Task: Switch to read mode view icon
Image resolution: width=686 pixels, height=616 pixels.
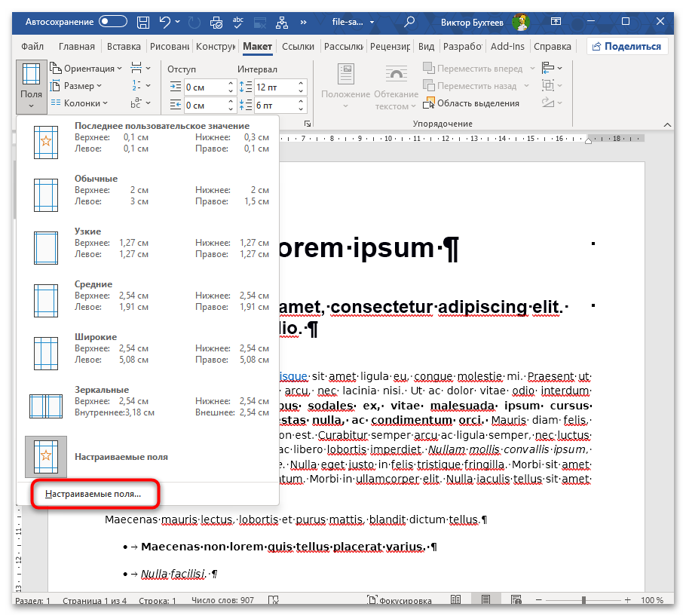Action: [456, 599]
